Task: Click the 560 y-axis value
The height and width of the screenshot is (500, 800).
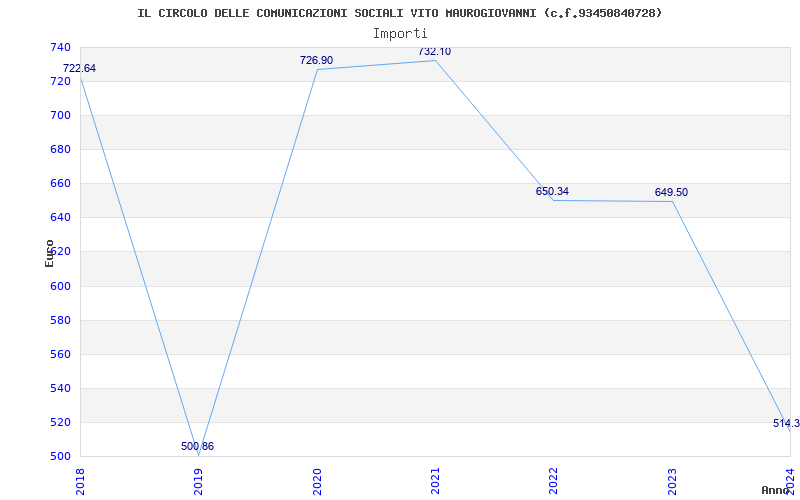Action: click(60, 355)
